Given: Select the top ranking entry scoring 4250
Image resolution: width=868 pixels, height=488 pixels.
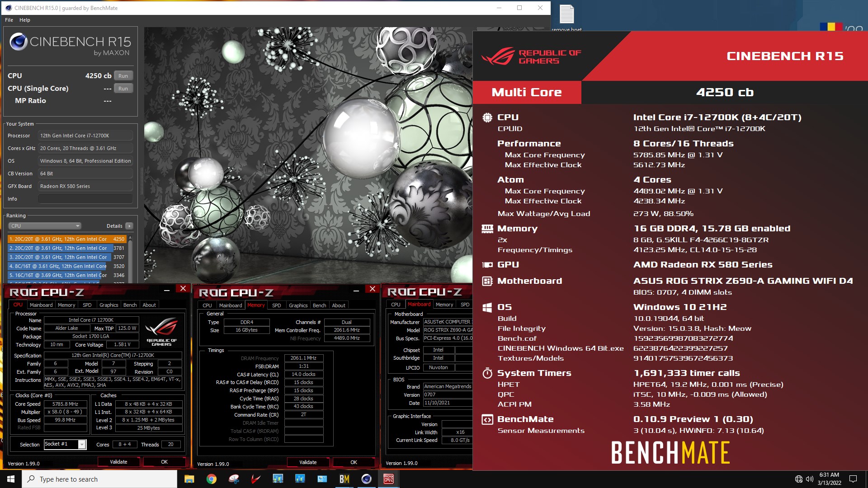Looking at the screenshot, I should [x=67, y=239].
